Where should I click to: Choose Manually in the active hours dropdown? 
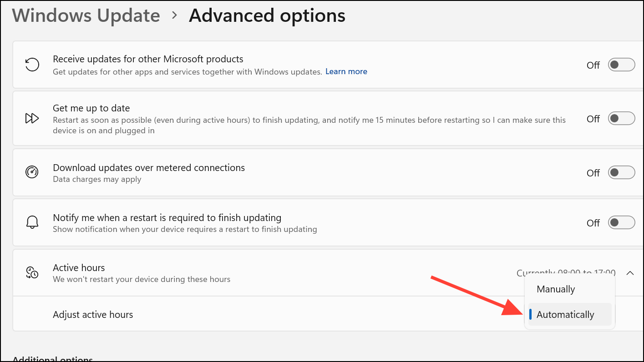[x=570, y=289]
